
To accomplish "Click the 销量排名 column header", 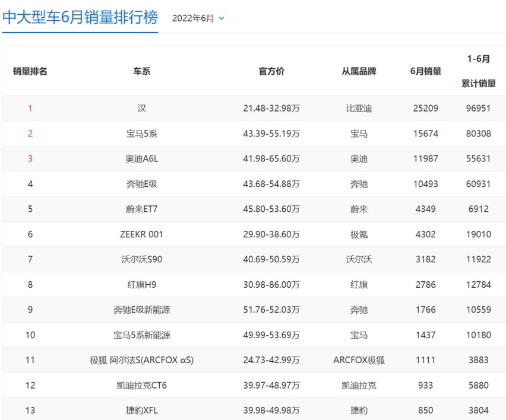I will pyautogui.click(x=30, y=71).
